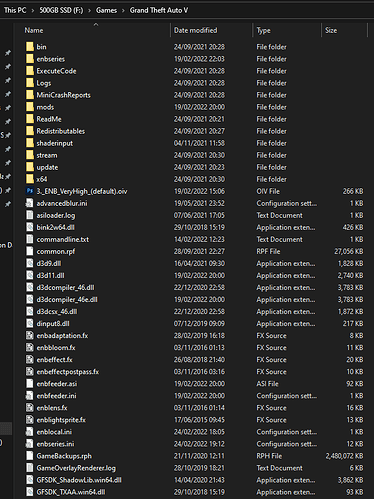
Task: Select the enbseries folder icon
Action: pyautogui.click(x=30, y=59)
